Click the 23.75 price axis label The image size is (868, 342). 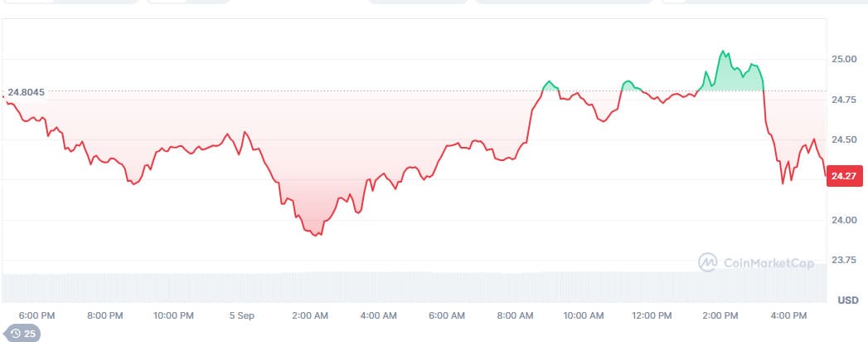pyautogui.click(x=845, y=260)
